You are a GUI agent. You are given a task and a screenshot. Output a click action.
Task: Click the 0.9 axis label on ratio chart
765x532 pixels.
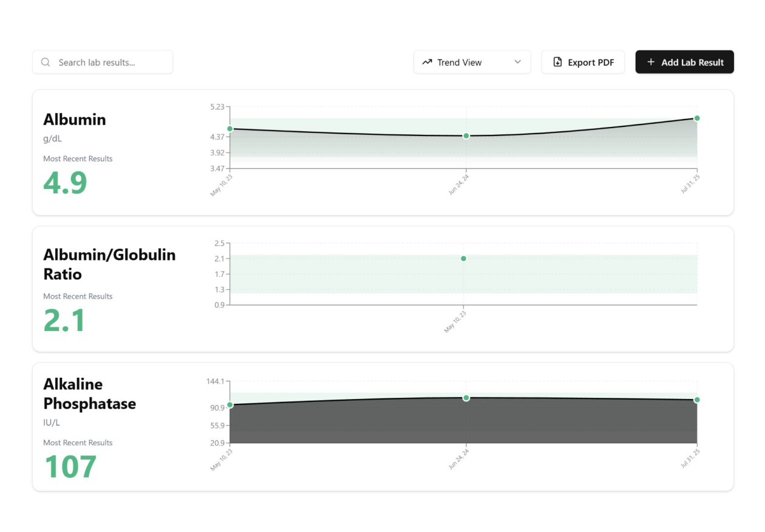point(219,305)
